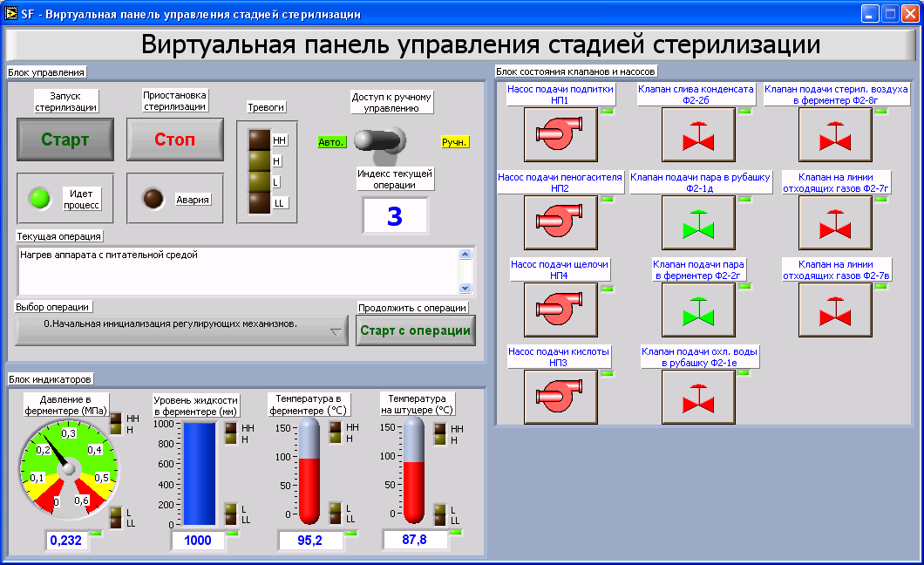Click the НП3 acid pump icon
This screenshot has height=565, width=924.
(560, 397)
